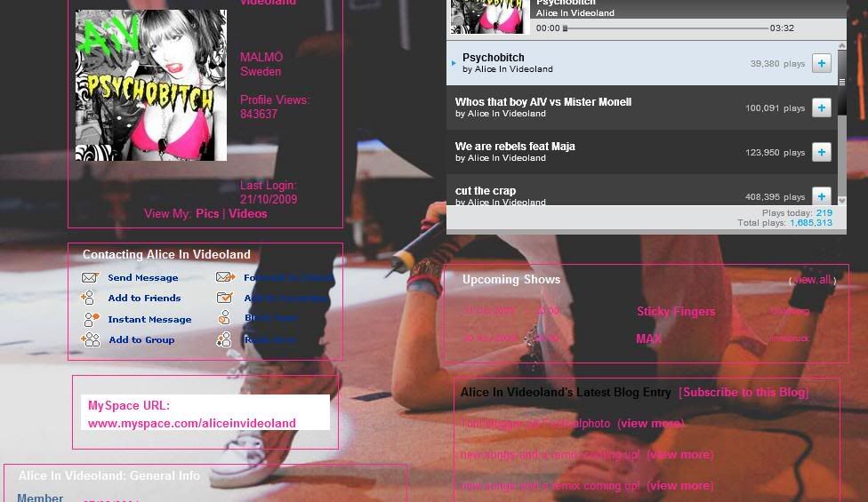This screenshot has width=868, height=502.
Task: View more of the Festivalphoto blog entry
Action: [x=651, y=424]
